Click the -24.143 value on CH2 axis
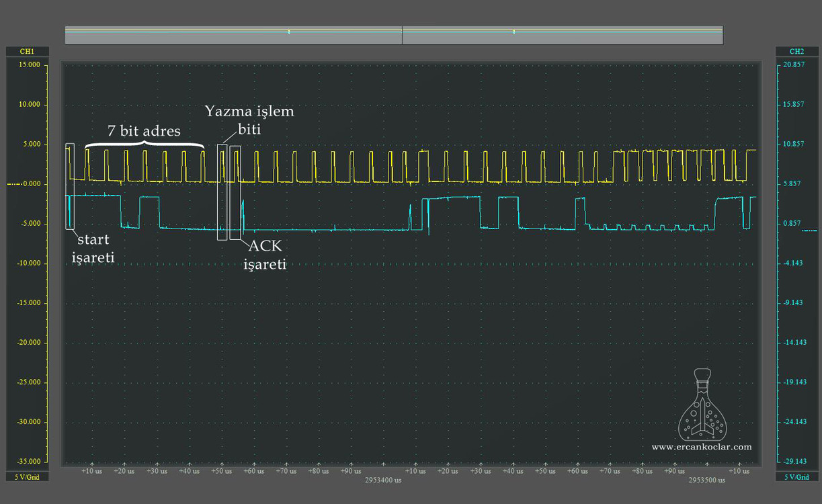Image resolution: width=822 pixels, height=504 pixels. [x=794, y=422]
